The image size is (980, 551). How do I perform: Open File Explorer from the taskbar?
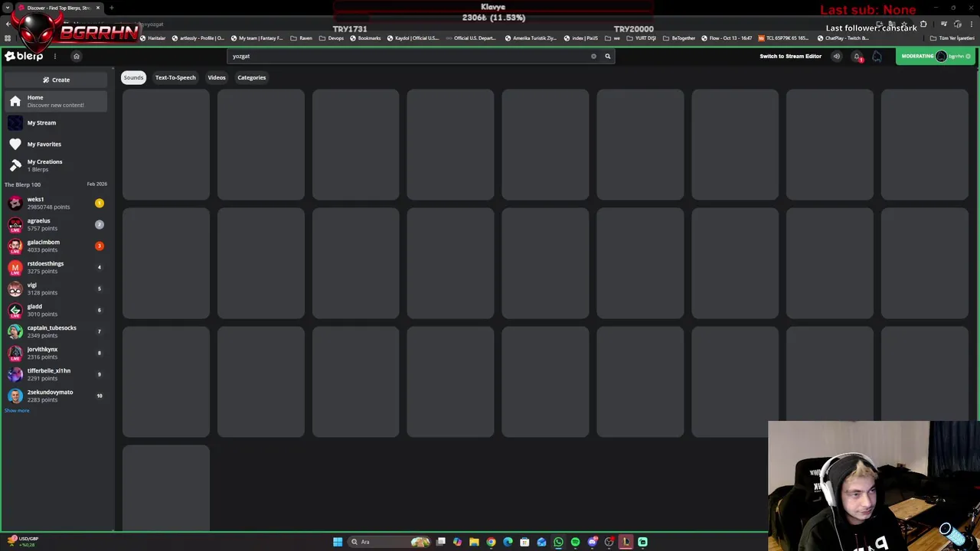474,542
